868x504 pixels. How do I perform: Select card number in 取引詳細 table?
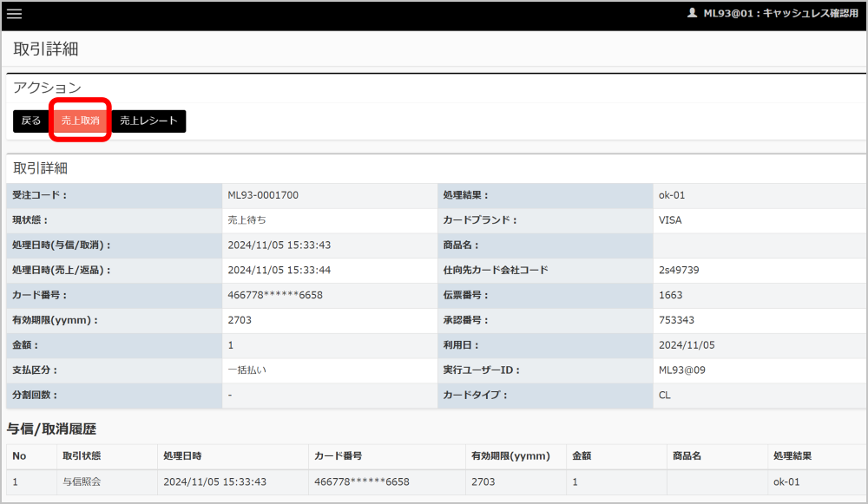coord(275,295)
